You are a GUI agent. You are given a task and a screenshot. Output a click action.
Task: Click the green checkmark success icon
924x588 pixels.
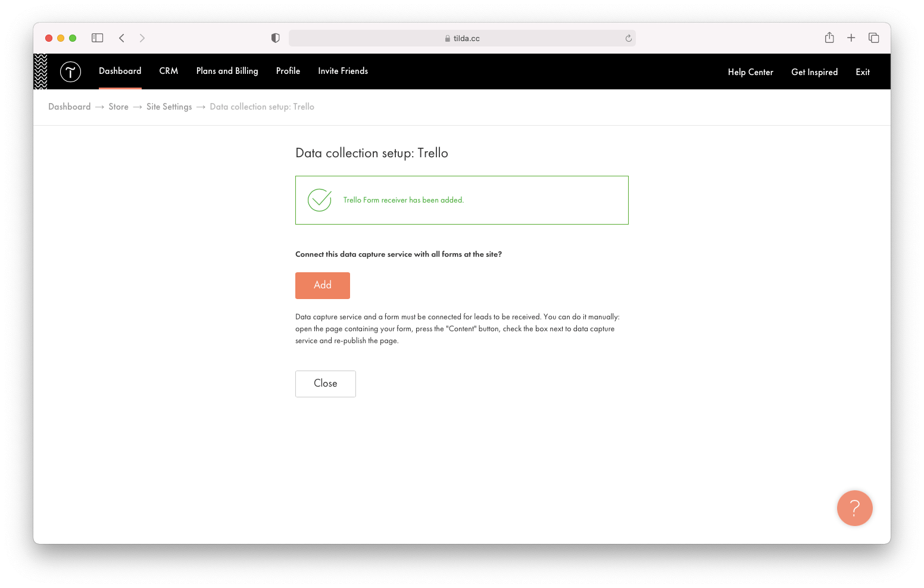tap(319, 200)
